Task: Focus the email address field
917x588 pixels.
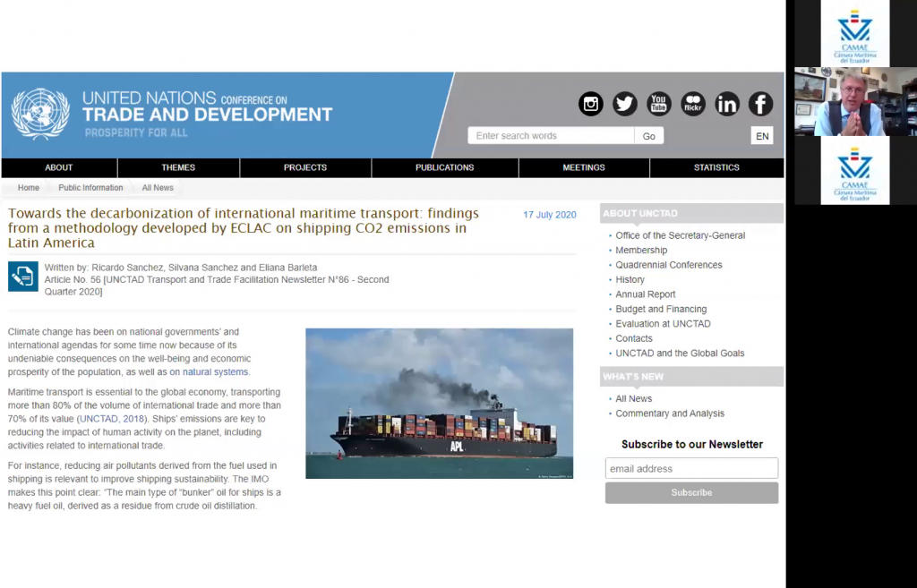Action: [x=691, y=468]
